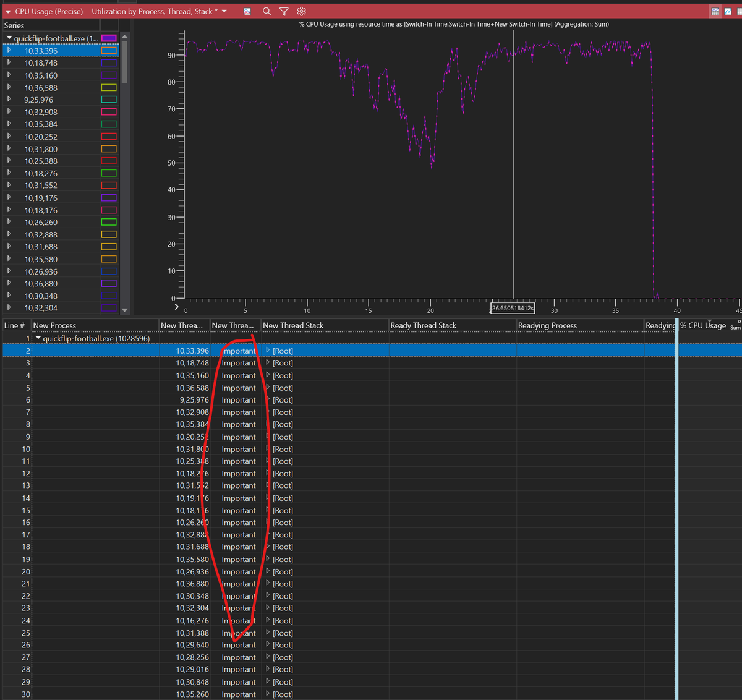Expand series 10,18,748 in Series list

9,62
